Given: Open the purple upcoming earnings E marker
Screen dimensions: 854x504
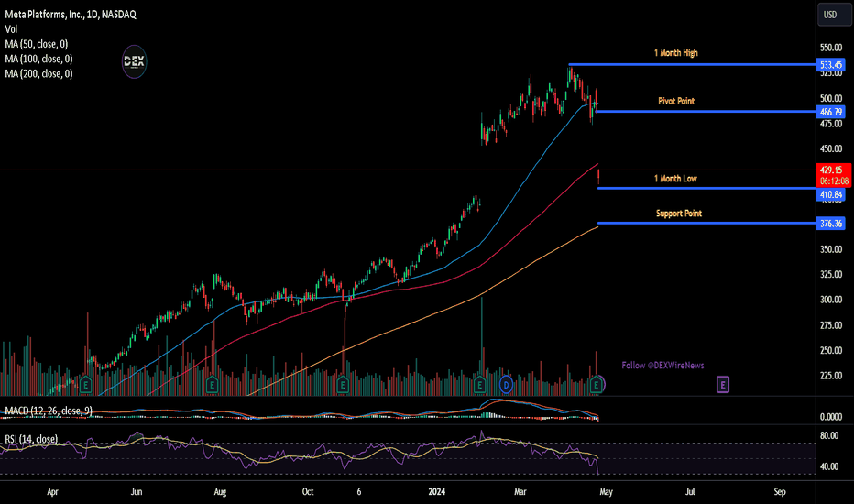Looking at the screenshot, I should point(723,385).
